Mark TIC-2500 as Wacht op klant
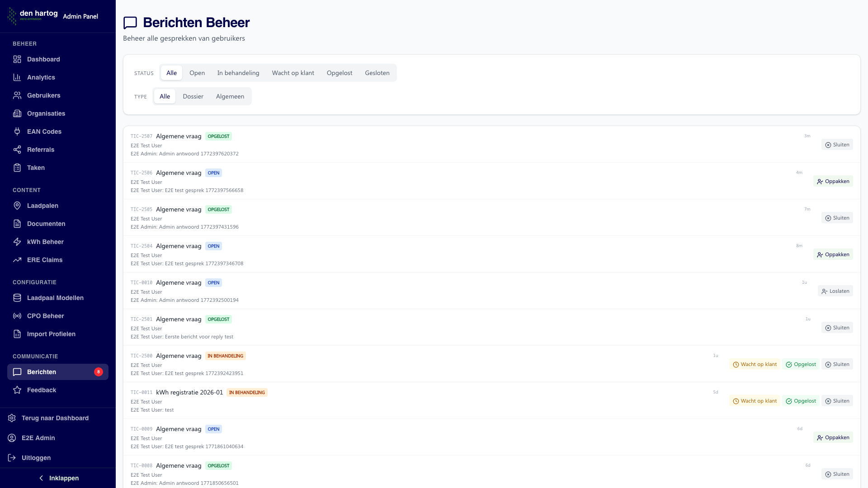 (754, 364)
